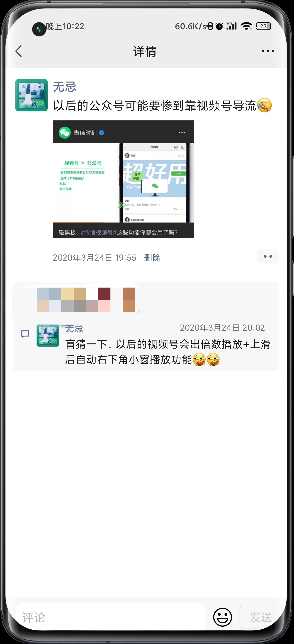Go back with the left arrow
This screenshot has width=294, height=644.
pyautogui.click(x=19, y=51)
